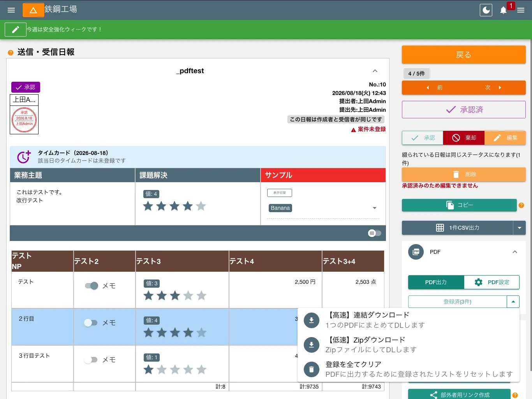The width and height of the screenshot is (532, 399).
Task: Click the 表示切替 small button
Action: tap(280, 193)
